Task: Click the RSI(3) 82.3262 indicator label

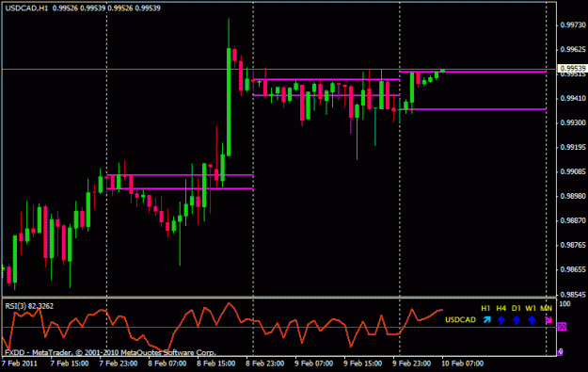Action: 29,306
